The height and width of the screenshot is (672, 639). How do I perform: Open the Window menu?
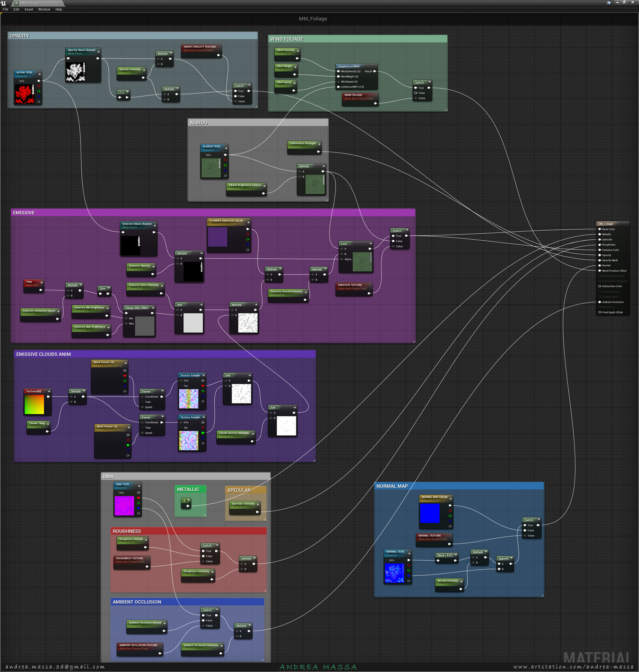pyautogui.click(x=44, y=10)
